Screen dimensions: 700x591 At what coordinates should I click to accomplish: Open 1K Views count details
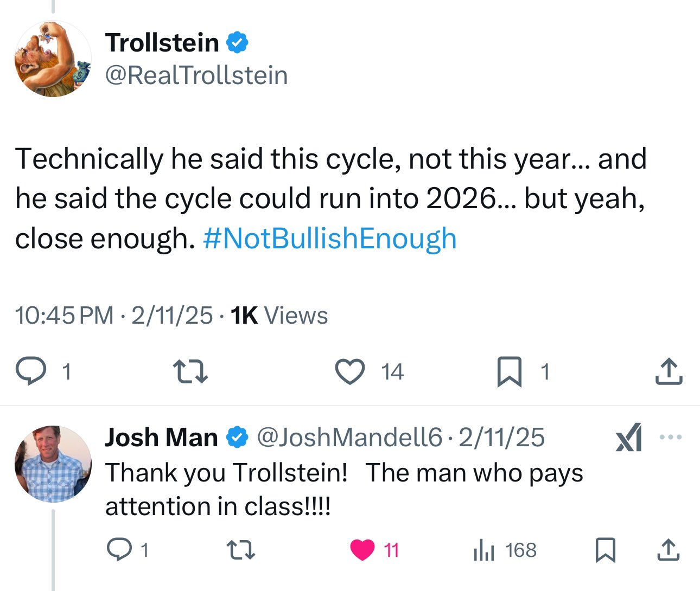pyautogui.click(x=279, y=316)
